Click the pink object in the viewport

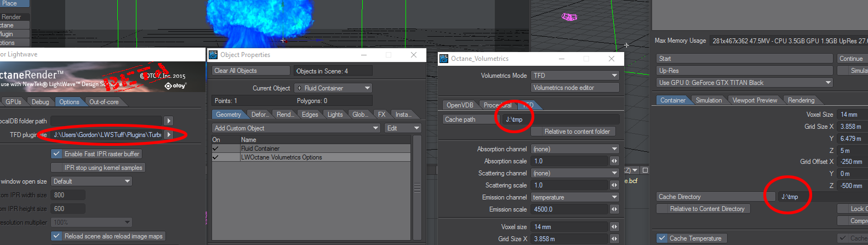[569, 17]
